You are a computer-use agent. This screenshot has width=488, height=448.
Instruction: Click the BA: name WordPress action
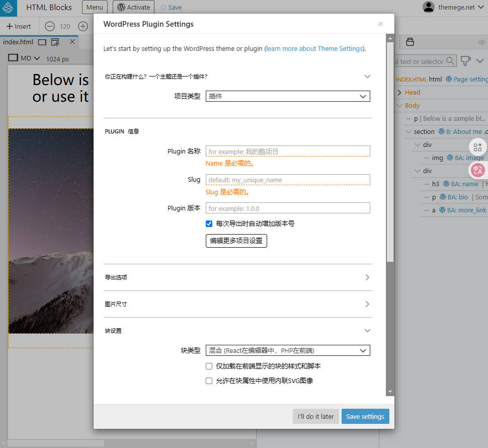pyautogui.click(x=461, y=184)
